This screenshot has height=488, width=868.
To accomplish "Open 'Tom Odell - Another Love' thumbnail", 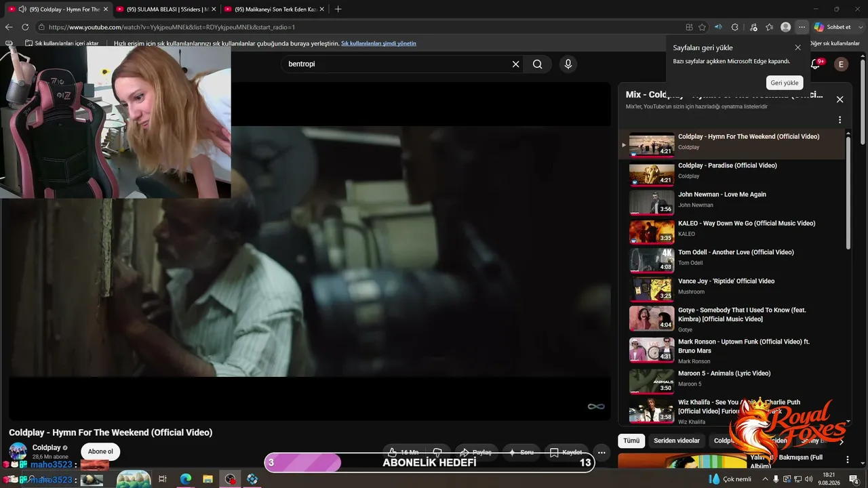I will [652, 260].
